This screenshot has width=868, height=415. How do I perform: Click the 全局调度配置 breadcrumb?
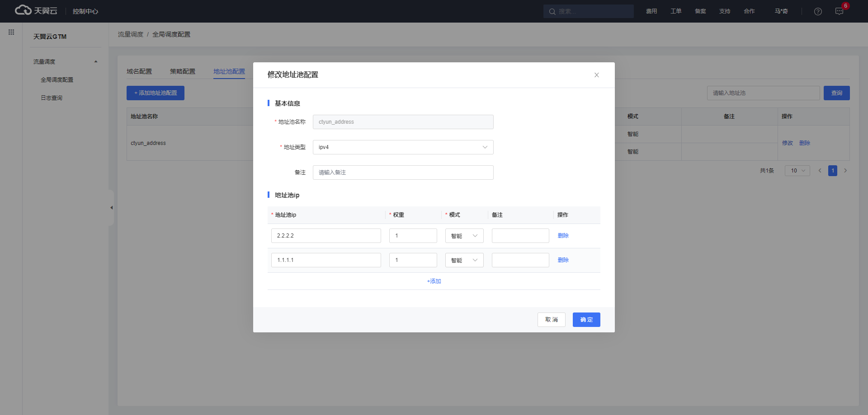(171, 34)
